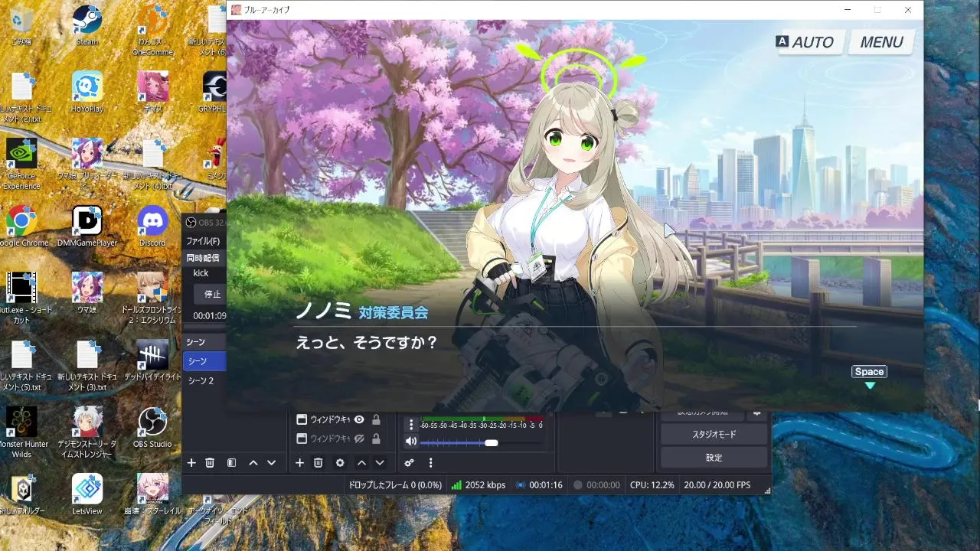Open the Discord desktop shortcut
Viewport: 980px width, 551px height.
(x=152, y=226)
